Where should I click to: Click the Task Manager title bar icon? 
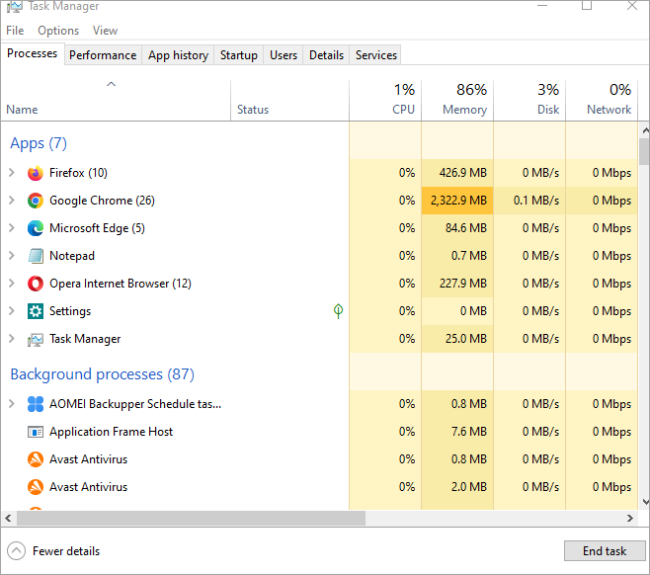coord(15,6)
